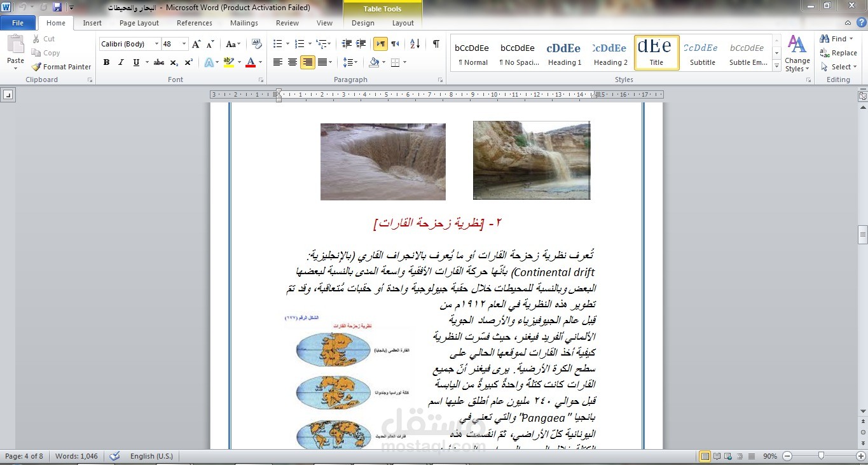The height and width of the screenshot is (465, 868).
Task: Click the spelling check icon in status bar
Action: click(114, 456)
